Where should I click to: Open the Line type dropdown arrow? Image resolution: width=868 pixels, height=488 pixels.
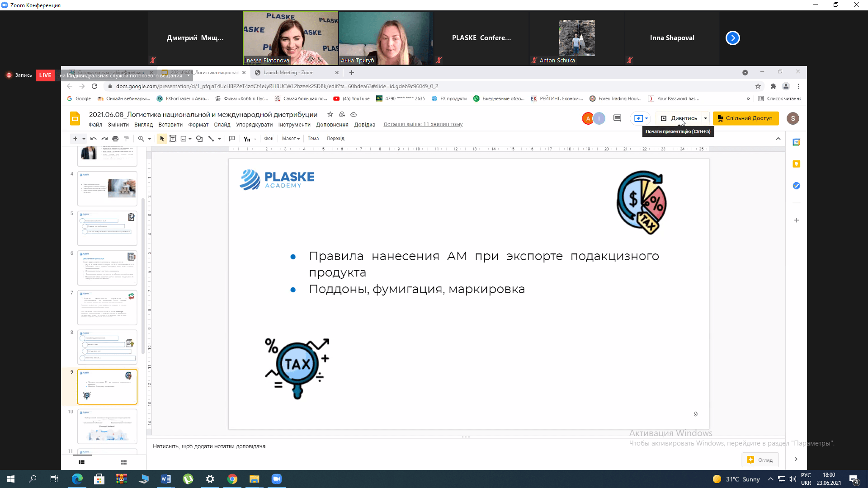[x=219, y=139]
